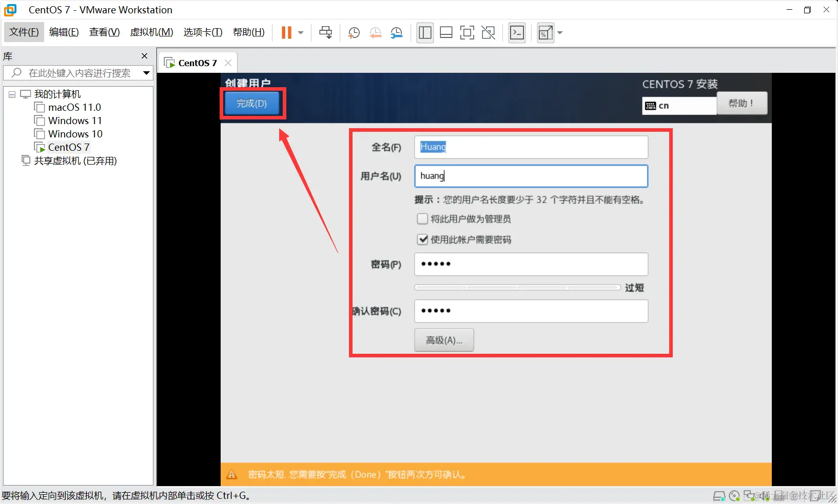838x504 pixels.
Task: Click the 密码太短 warning message text
Action: [357, 475]
